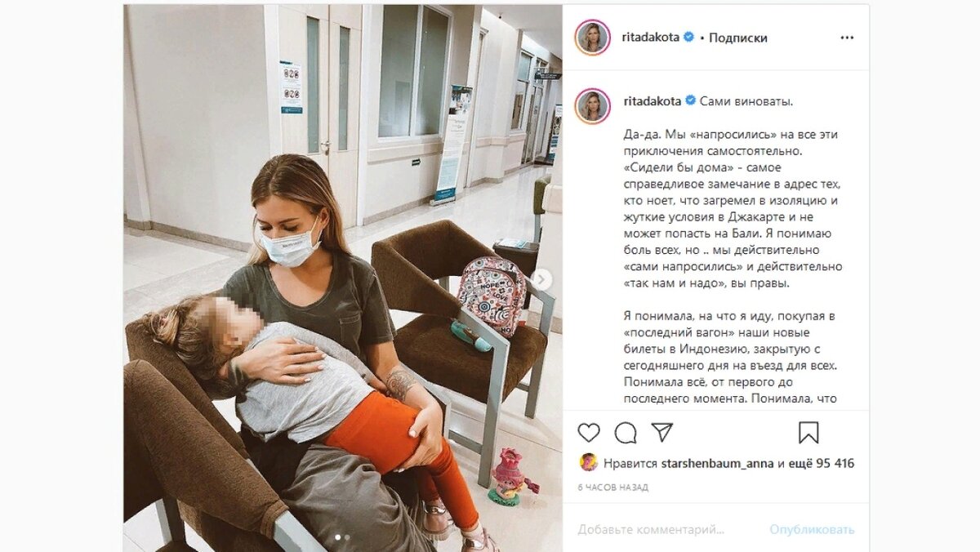Click Опубликовать to post comment
This screenshot has width=980, height=552.
coord(812,530)
